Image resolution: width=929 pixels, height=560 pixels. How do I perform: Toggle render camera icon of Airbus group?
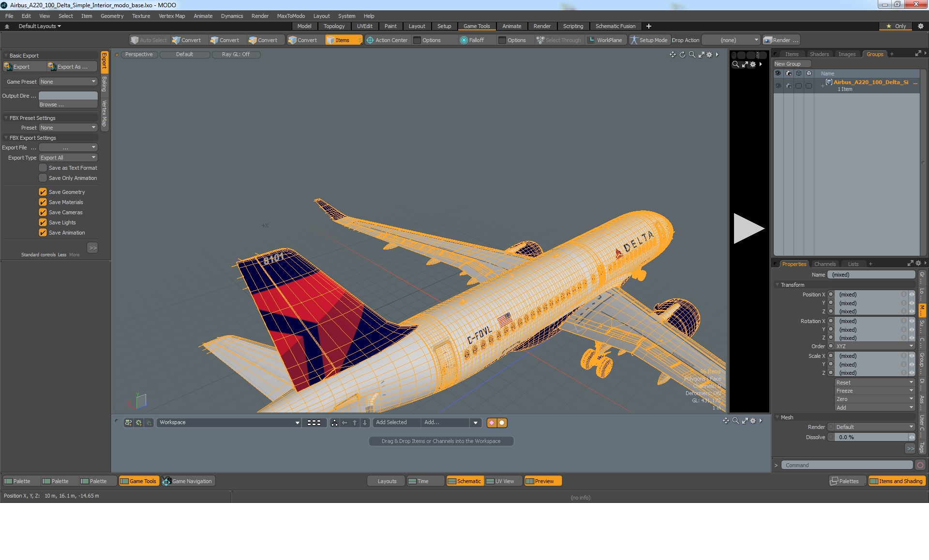[x=789, y=86]
